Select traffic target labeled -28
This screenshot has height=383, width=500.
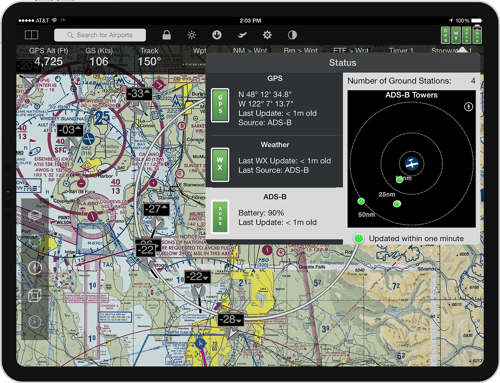231,319
